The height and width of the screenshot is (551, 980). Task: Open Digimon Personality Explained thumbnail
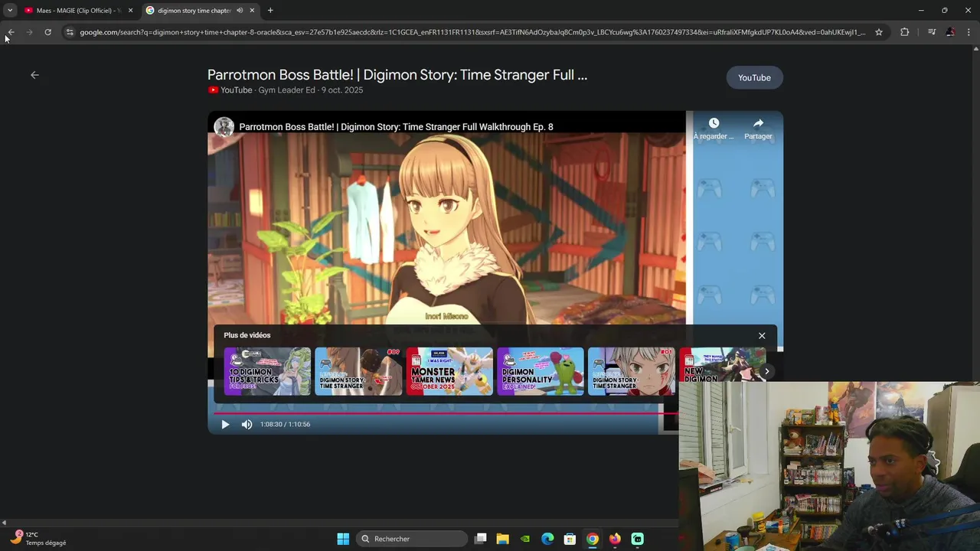541,371
